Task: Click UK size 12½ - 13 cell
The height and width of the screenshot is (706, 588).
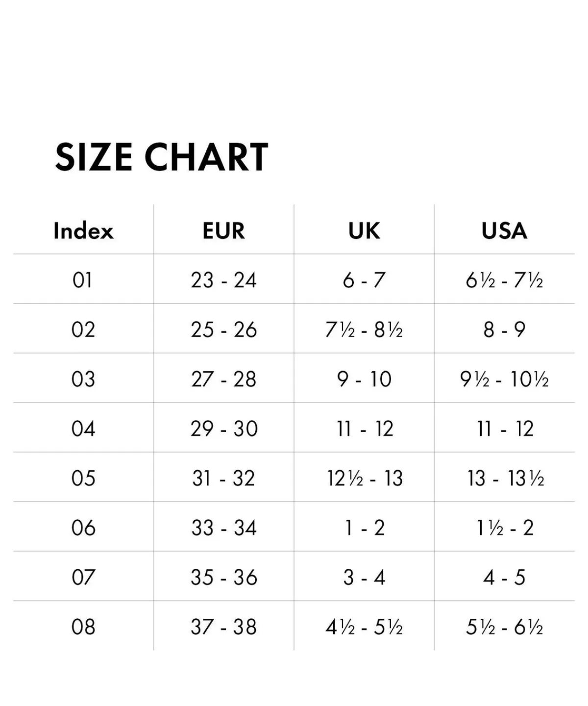Action: [x=365, y=478]
